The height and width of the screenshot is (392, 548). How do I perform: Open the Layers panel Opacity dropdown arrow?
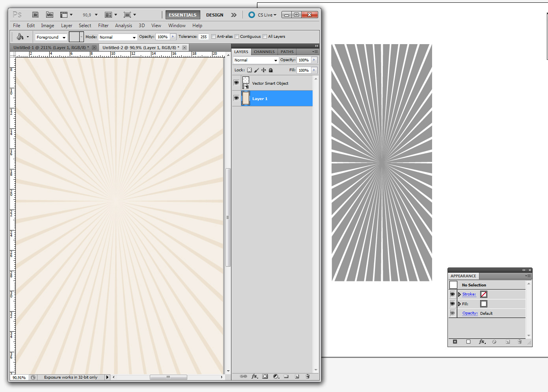click(314, 60)
